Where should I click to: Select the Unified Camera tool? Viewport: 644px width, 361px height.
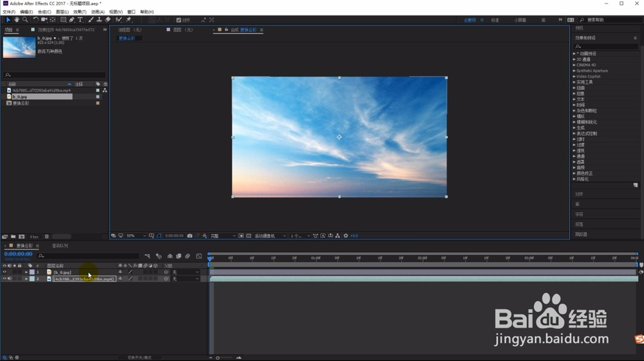coord(44,20)
